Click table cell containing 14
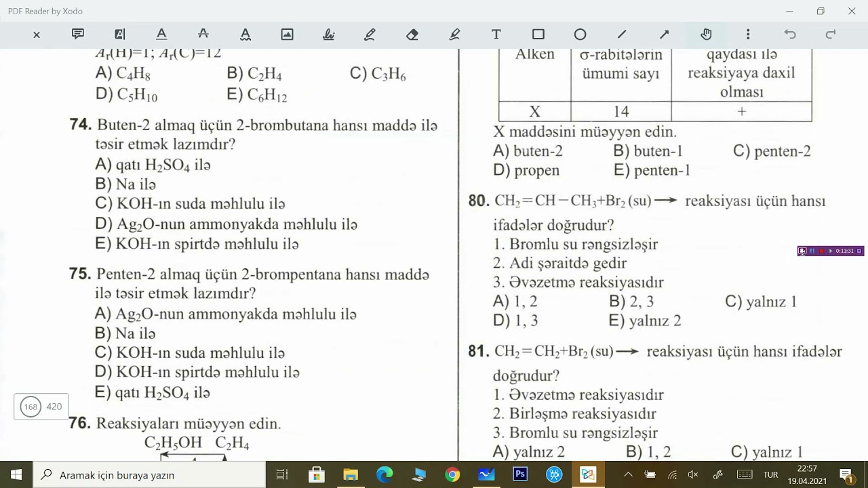This screenshot has width=868, height=488. tap(621, 111)
